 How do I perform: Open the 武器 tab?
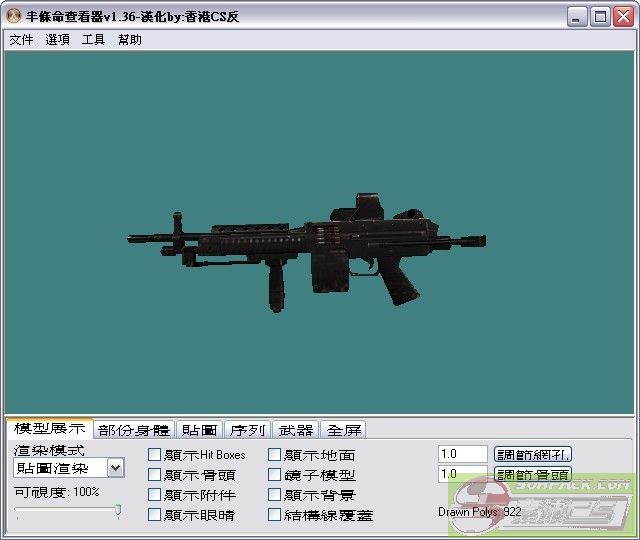coord(295,430)
